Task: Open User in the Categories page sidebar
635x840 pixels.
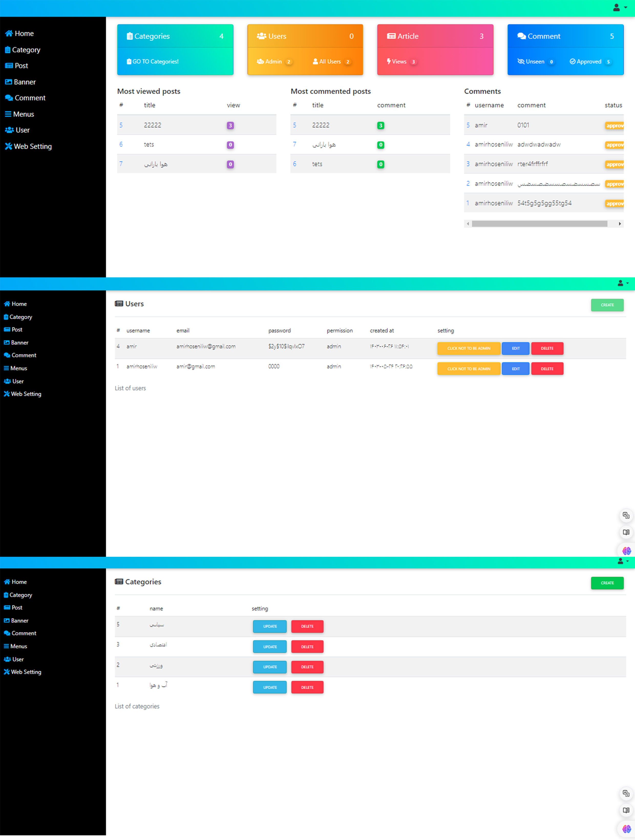Action: point(14,659)
